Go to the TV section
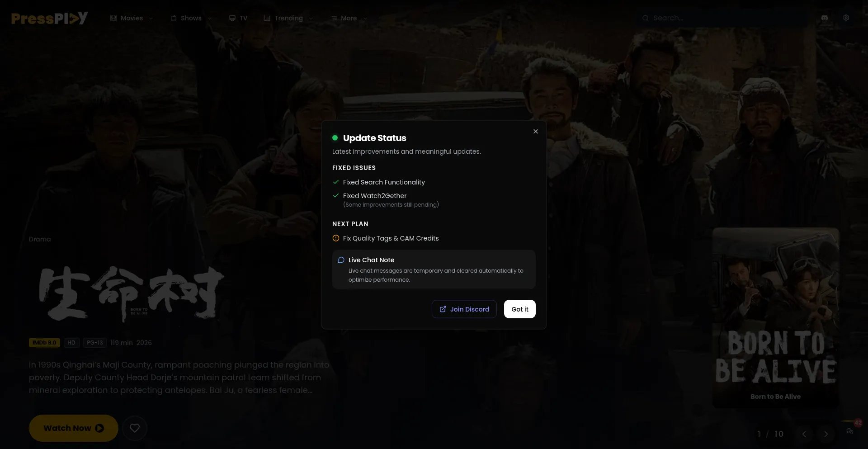 click(x=238, y=18)
